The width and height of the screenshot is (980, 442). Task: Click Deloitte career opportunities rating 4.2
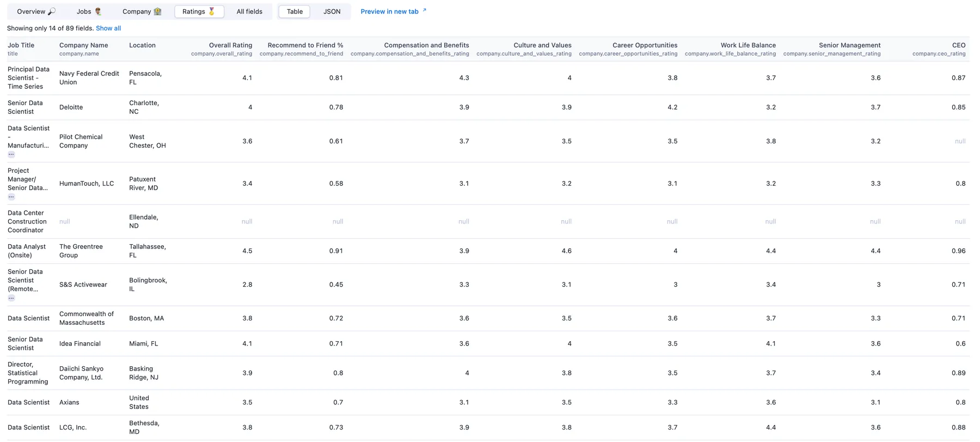[672, 107]
